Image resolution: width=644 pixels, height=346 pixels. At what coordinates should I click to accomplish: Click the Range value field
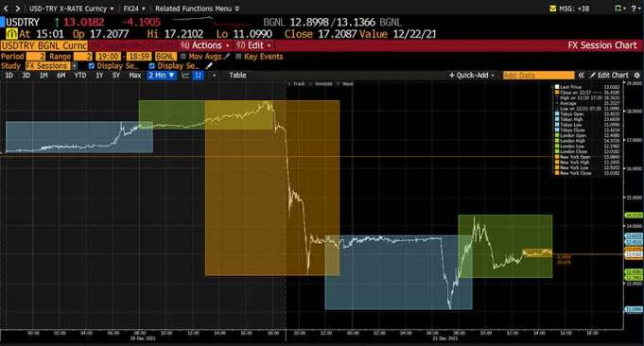(x=82, y=57)
